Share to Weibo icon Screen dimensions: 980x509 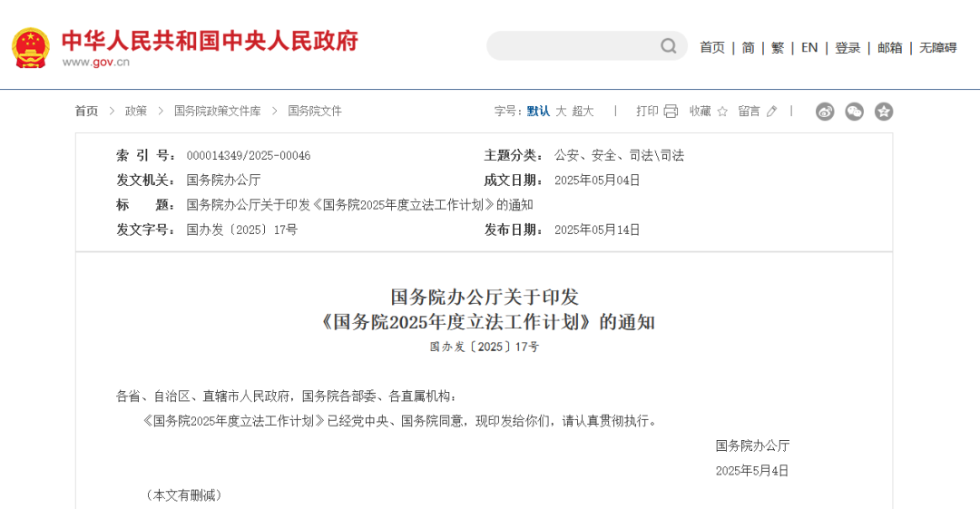click(x=825, y=112)
